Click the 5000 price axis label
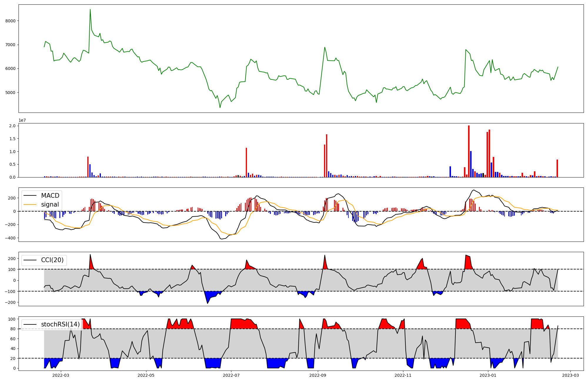This screenshot has width=588, height=382. click(10, 93)
